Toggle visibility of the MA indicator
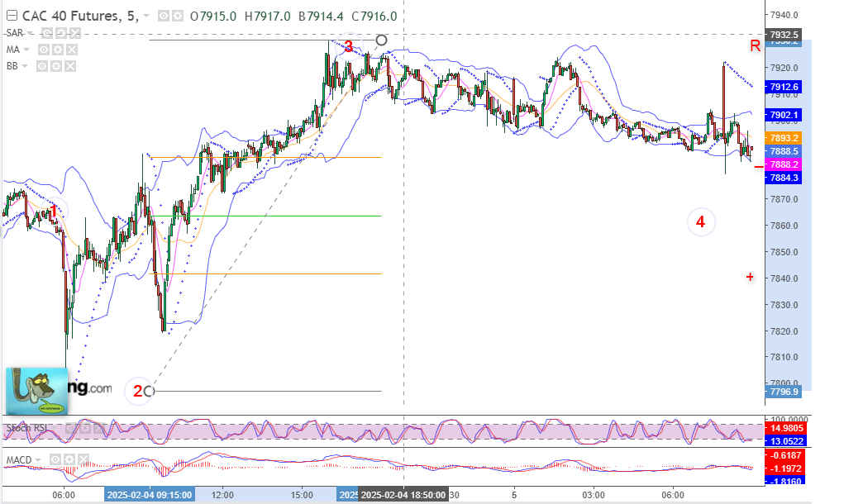This screenshot has height=504, width=844. pyautogui.click(x=44, y=50)
